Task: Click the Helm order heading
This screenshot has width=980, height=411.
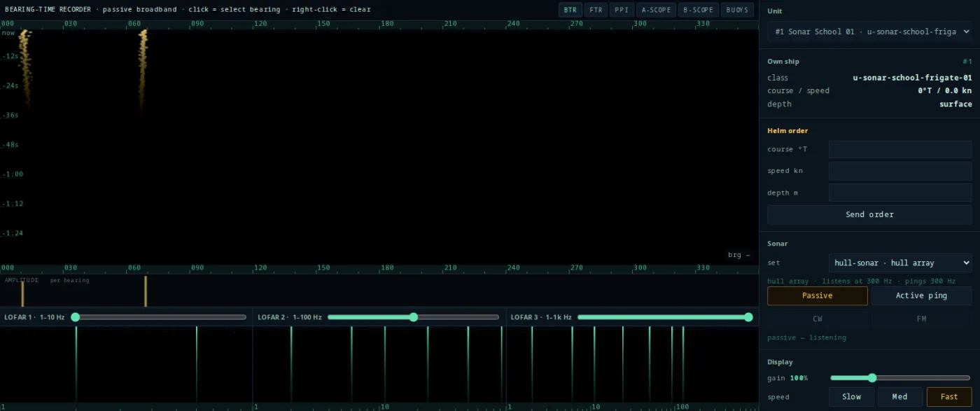Action: coord(787,130)
